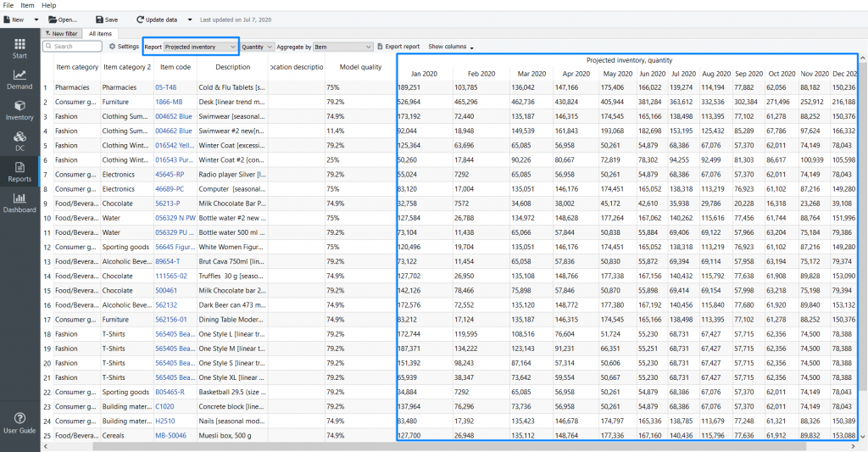
Task: Open the Inventory section in sidebar
Action: 19,110
